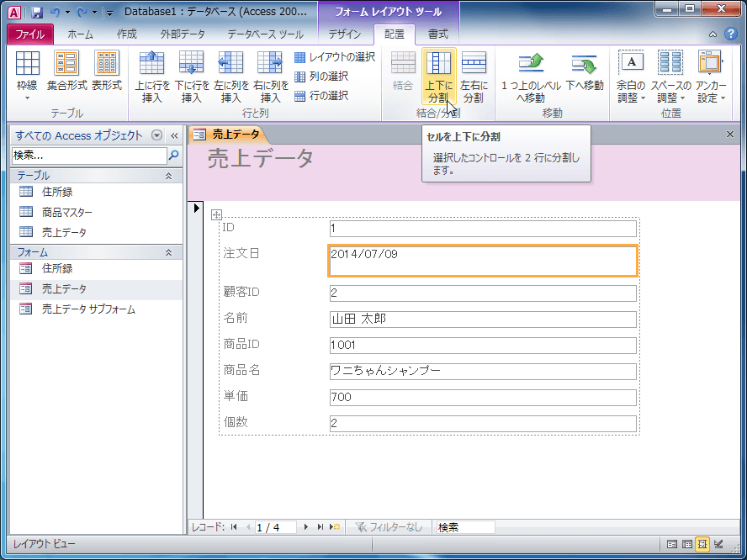Switch to the デザイン ribbon tab
The image size is (747, 560).
[x=345, y=34]
